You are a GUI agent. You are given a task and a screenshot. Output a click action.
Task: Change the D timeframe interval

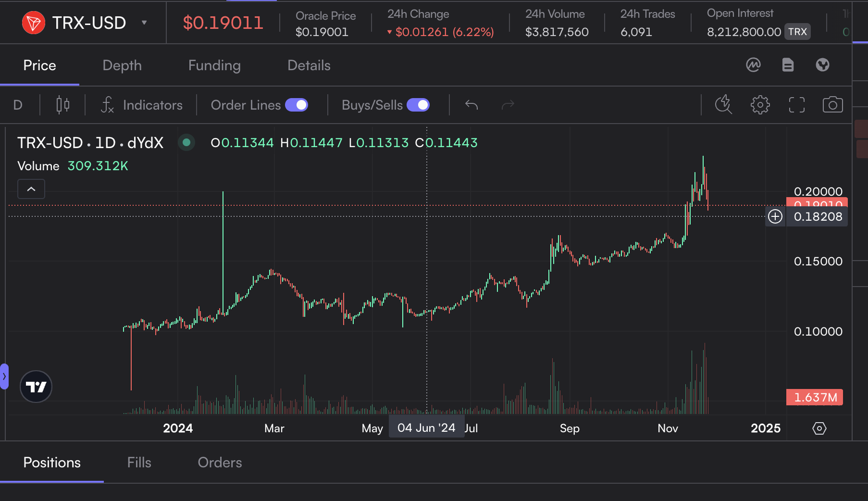[x=18, y=105]
